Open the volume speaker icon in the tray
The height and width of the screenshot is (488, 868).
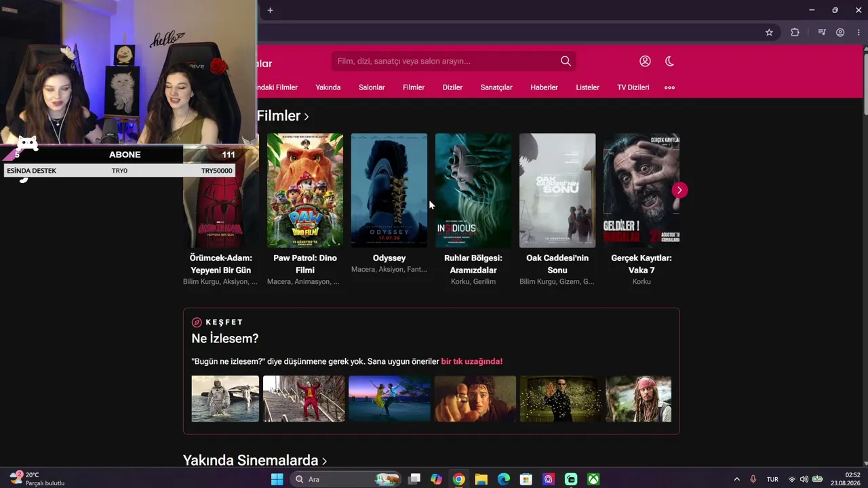point(804,479)
